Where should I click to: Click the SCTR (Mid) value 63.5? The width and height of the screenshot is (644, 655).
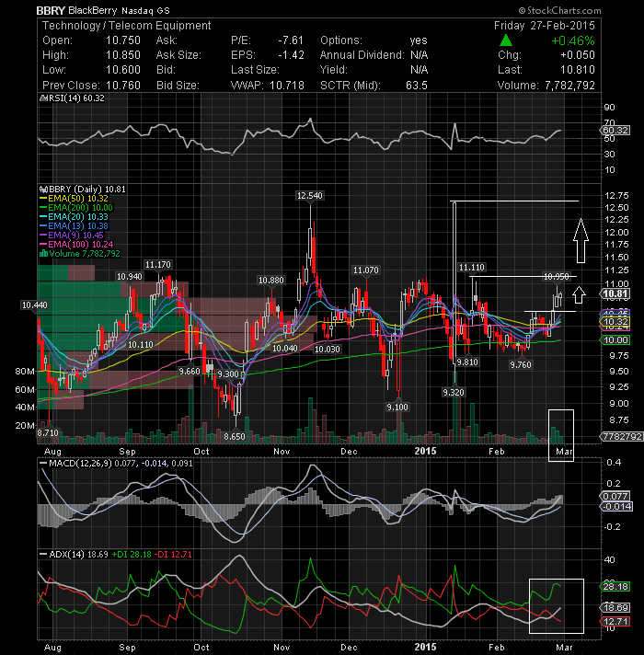tap(417, 86)
